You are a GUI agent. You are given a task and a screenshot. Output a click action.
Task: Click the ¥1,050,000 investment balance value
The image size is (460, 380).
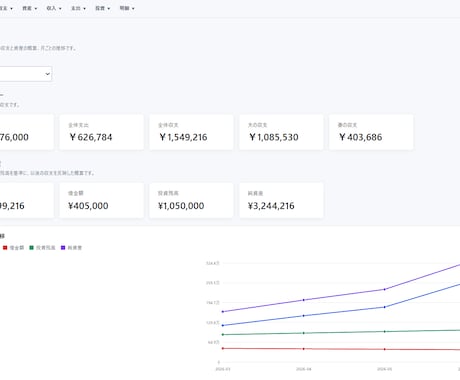pyautogui.click(x=181, y=206)
